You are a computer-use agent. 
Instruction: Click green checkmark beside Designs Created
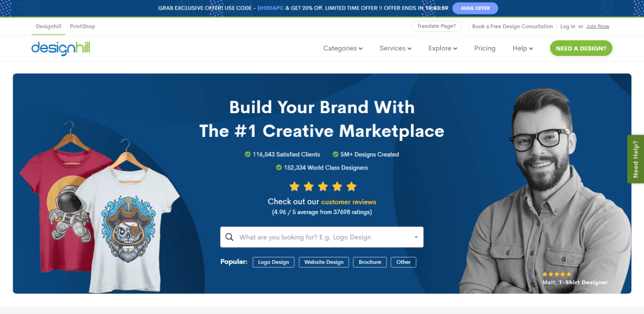(x=335, y=154)
